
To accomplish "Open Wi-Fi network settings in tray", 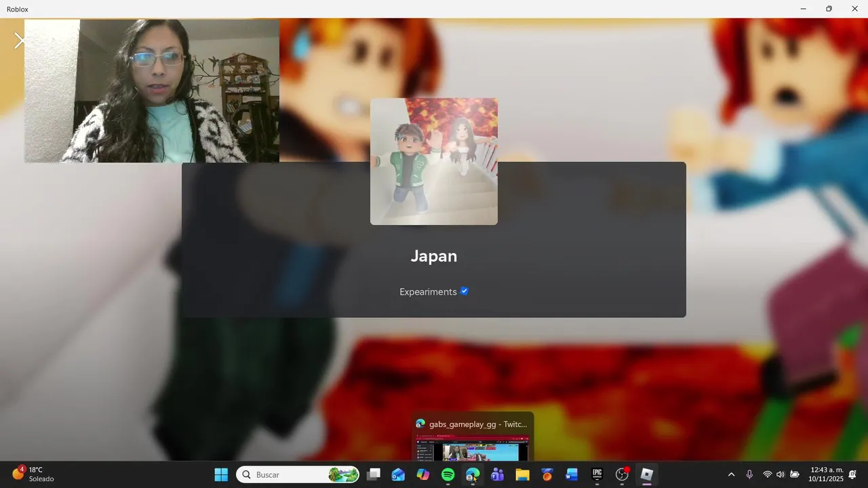I will click(768, 474).
